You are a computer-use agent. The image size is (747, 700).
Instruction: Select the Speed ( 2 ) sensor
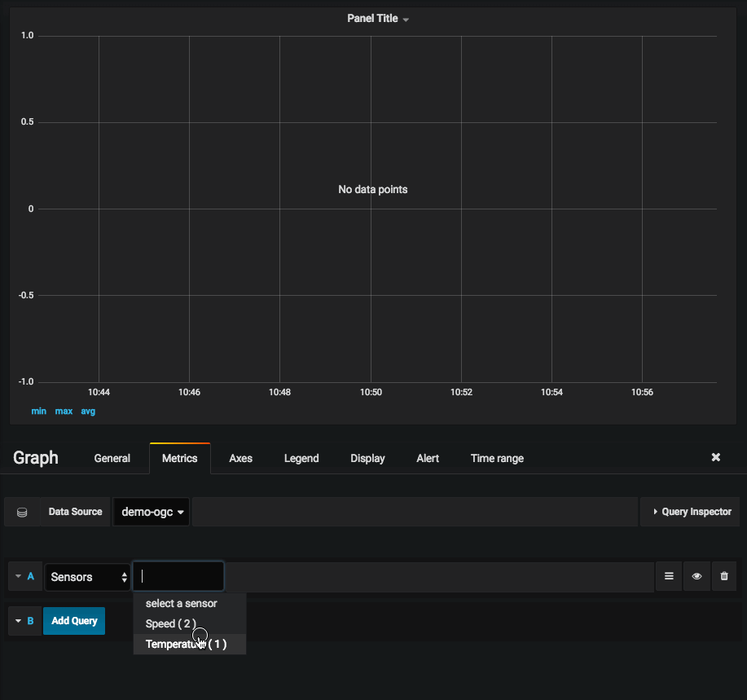[x=190, y=623]
